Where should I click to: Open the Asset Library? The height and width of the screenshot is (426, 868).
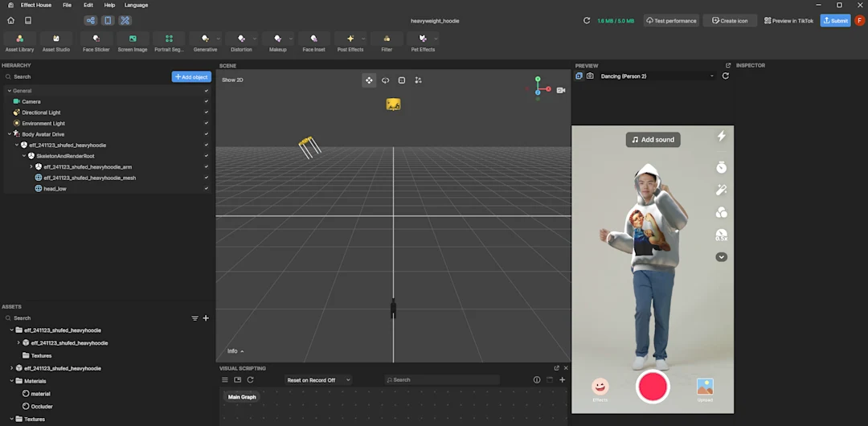coord(20,43)
